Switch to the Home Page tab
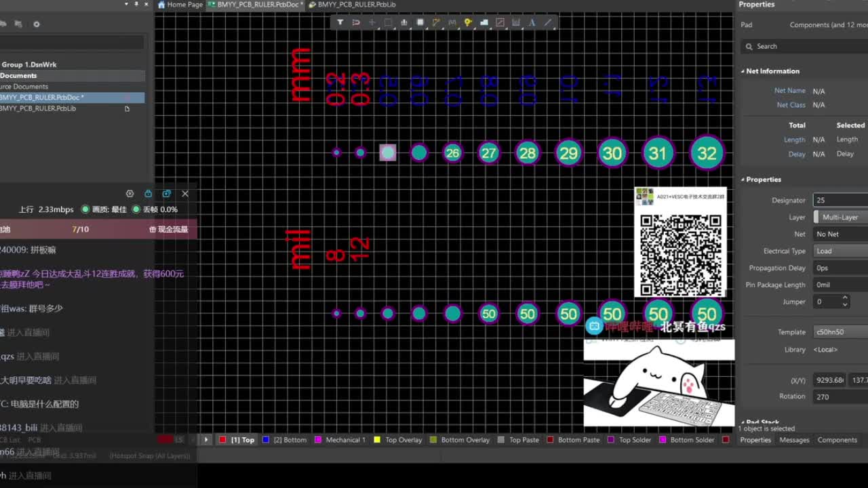 coord(180,4)
